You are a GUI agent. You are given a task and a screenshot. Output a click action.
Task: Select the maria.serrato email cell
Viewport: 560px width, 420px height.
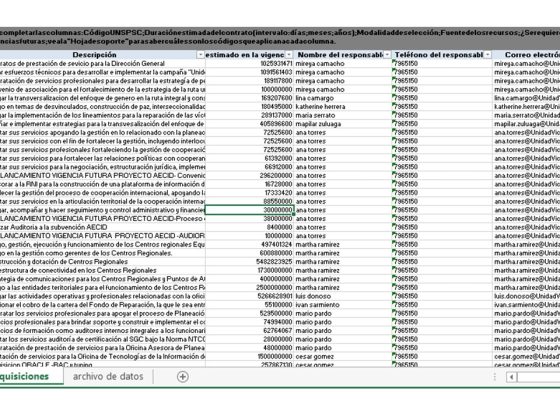pyautogui.click(x=526, y=115)
